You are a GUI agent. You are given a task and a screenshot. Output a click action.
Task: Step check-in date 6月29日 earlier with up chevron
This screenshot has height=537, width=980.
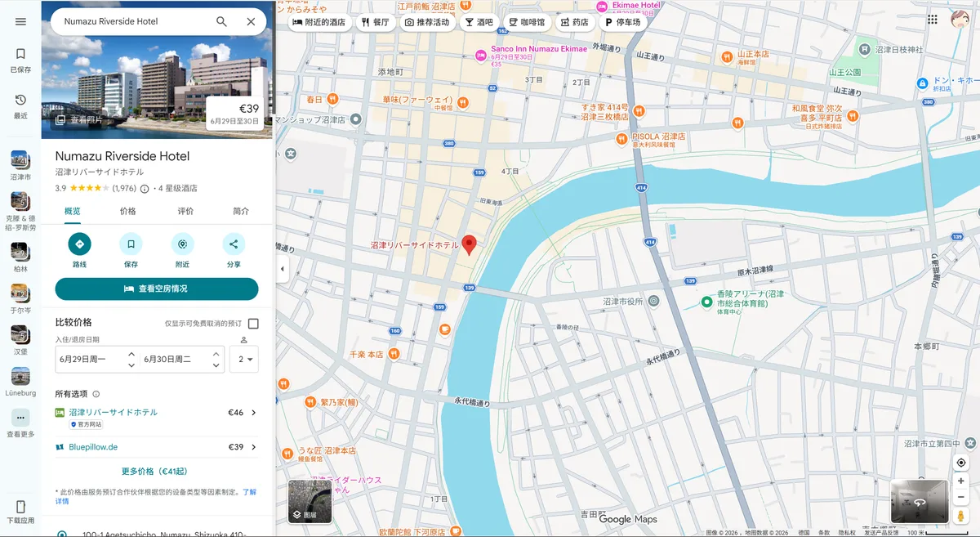[131, 353]
